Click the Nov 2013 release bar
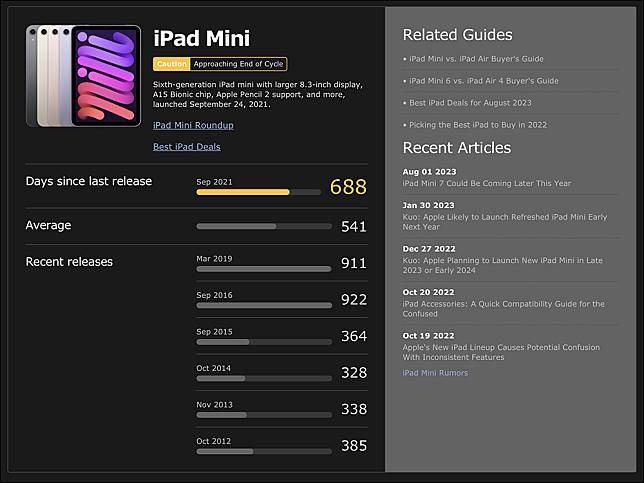644x483 pixels. pos(264,415)
